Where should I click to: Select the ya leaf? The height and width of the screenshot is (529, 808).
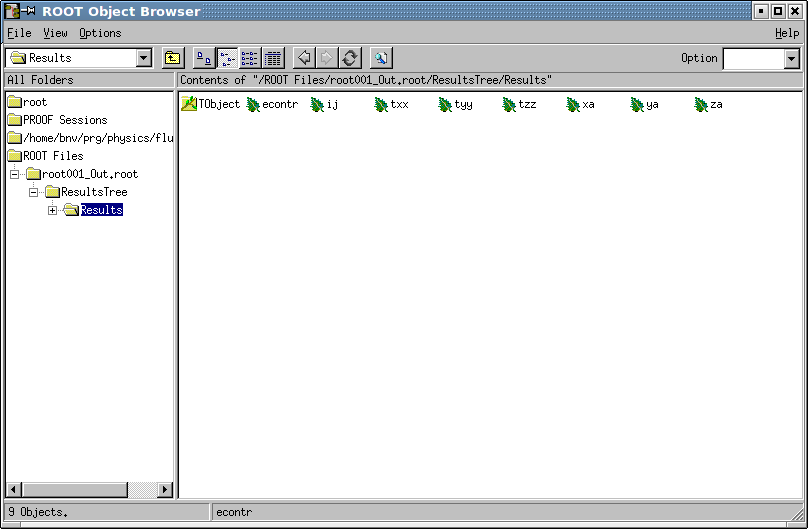644,105
